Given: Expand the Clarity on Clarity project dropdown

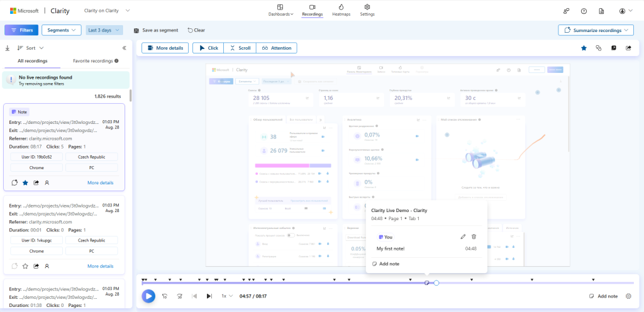Looking at the screenshot, I should click(x=106, y=10).
